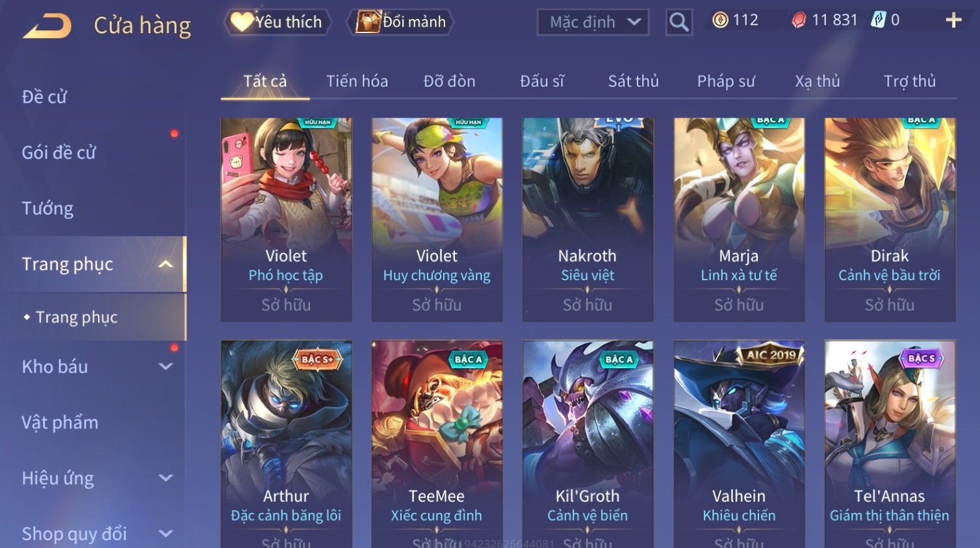Open the Mặc định sort dropdown

[593, 22]
